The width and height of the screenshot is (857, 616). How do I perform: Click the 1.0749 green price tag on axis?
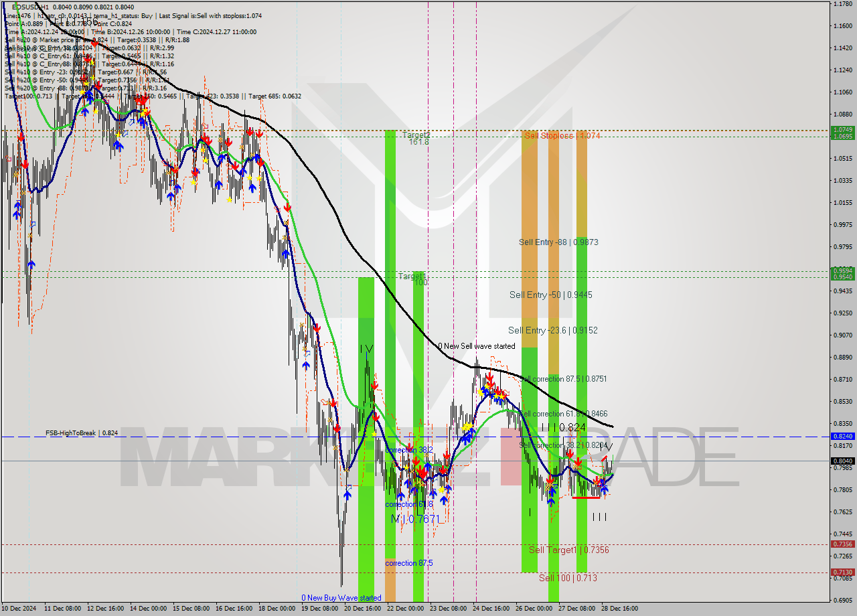point(842,130)
